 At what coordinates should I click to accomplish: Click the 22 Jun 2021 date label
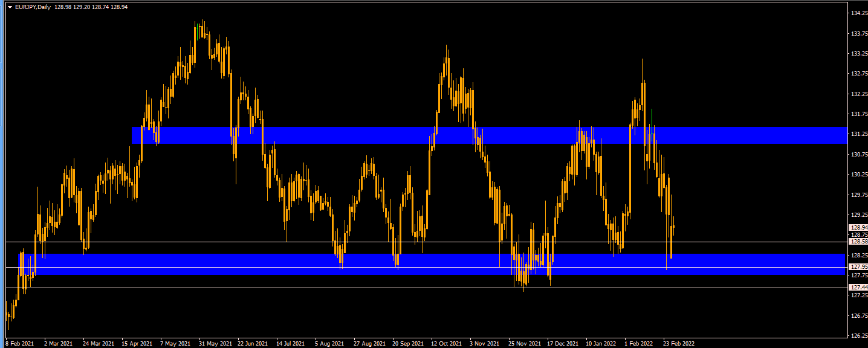(253, 343)
